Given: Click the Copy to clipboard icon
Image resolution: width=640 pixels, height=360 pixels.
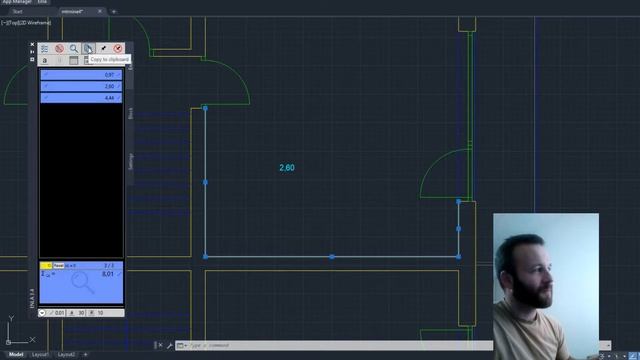Looking at the screenshot, I should (88, 49).
